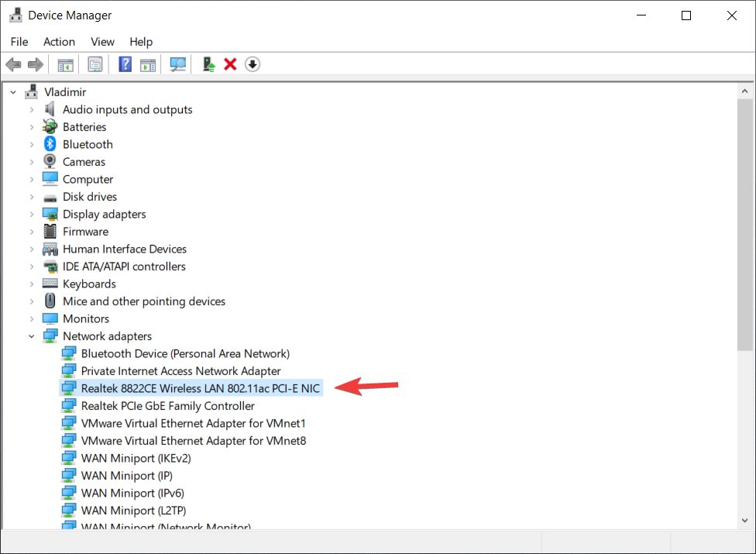Click the Back arrow toolbar icon
The image size is (756, 554).
pyautogui.click(x=13, y=64)
